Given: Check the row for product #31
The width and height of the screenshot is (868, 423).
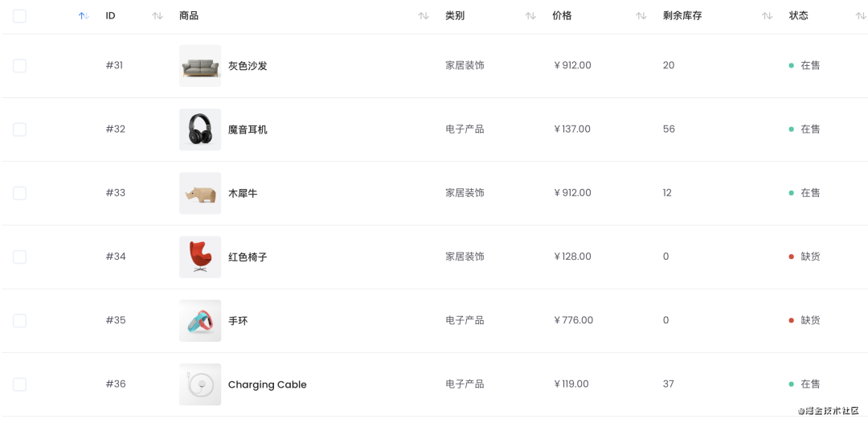Looking at the screenshot, I should (x=19, y=66).
